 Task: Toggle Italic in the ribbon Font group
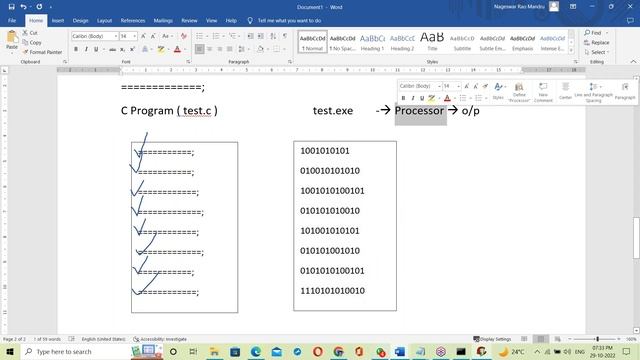(x=86, y=49)
